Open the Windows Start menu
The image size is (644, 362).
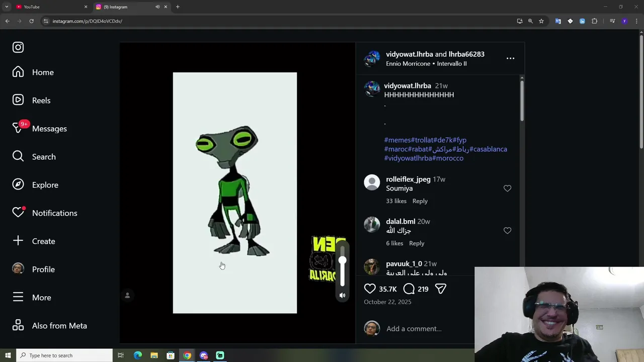tap(8, 355)
